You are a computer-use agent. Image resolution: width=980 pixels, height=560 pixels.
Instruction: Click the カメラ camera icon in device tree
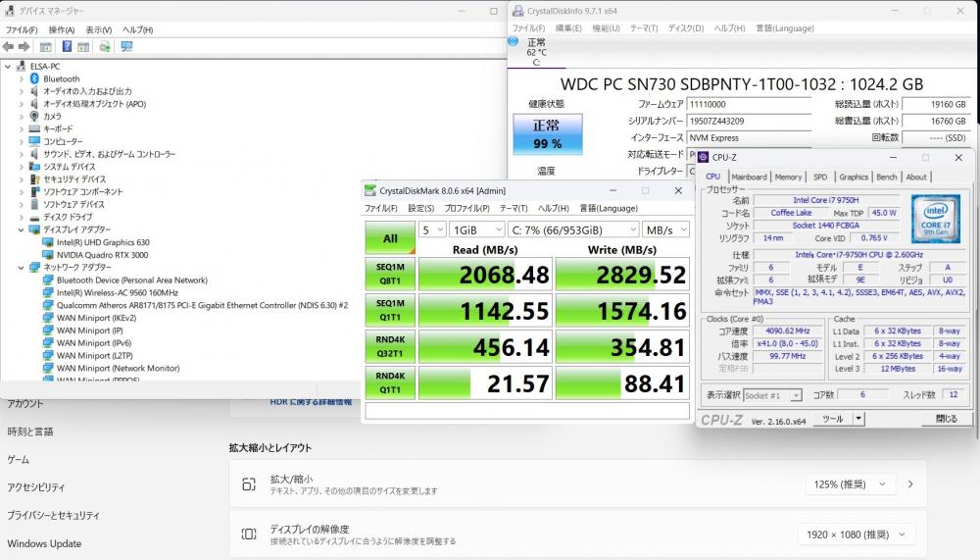click(x=35, y=117)
